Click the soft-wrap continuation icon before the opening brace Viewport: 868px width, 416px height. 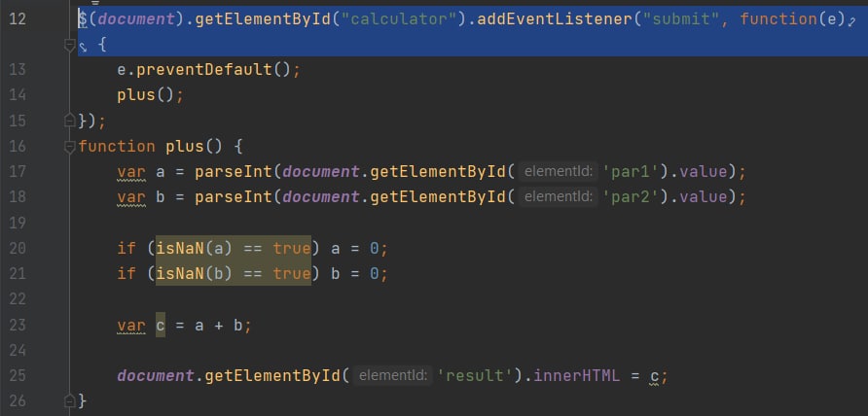(83, 46)
